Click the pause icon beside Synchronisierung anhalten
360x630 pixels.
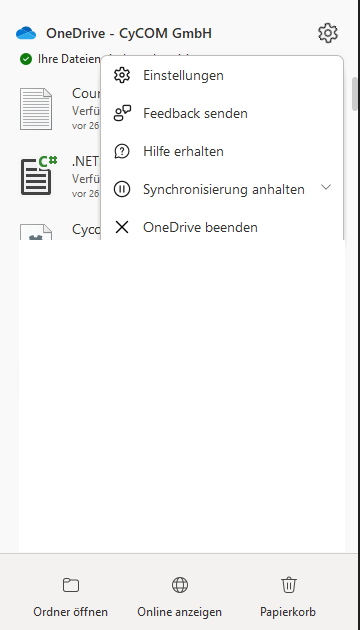[122, 189]
